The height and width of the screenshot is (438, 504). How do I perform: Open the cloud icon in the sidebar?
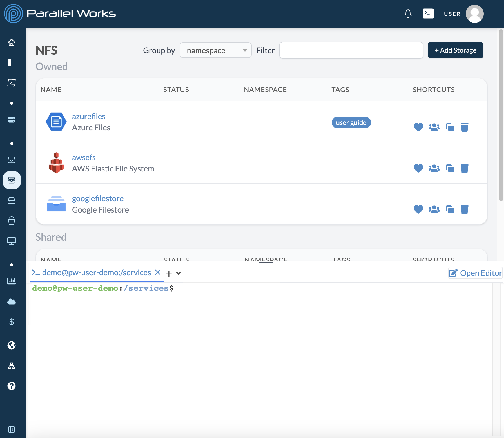[x=12, y=301]
